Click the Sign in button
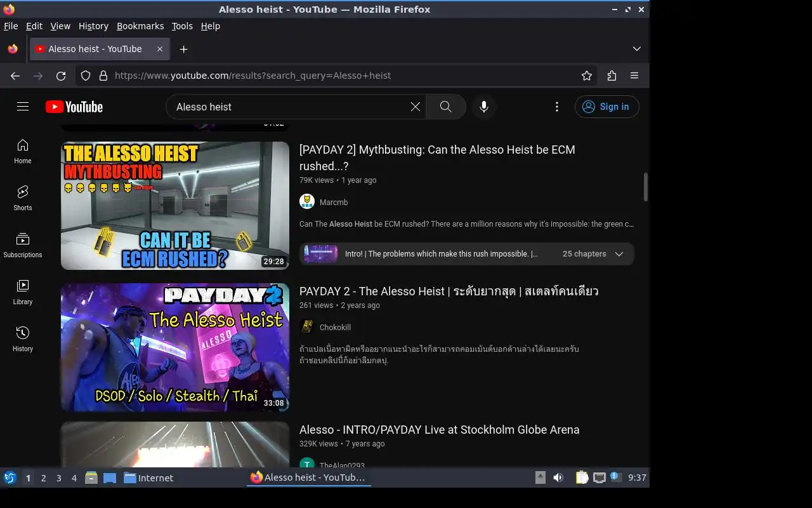 coord(606,107)
